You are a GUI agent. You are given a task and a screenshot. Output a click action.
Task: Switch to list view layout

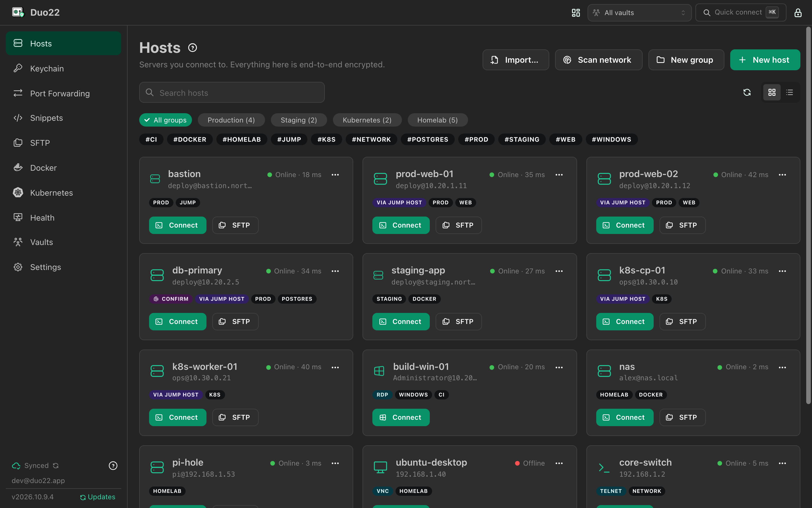point(789,92)
